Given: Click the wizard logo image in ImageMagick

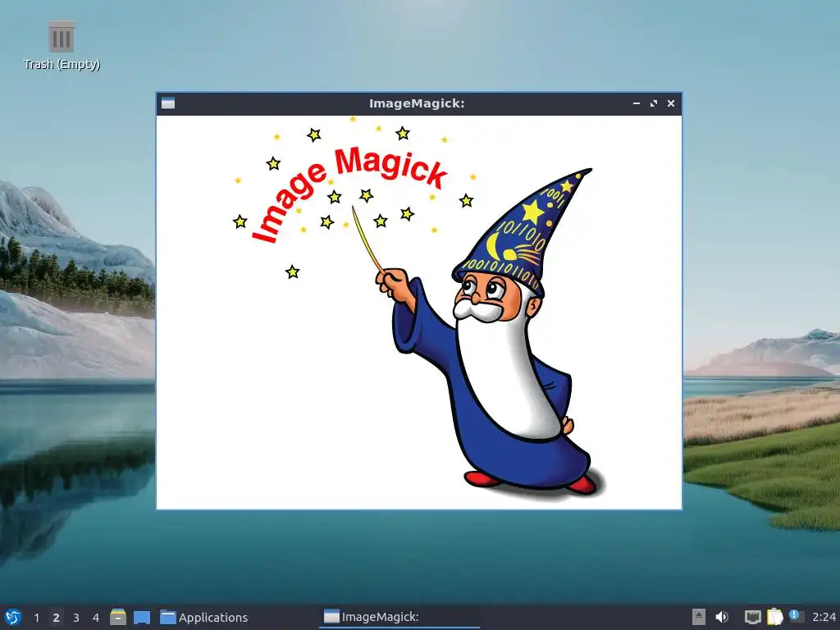Looking at the screenshot, I should pyautogui.click(x=419, y=312).
